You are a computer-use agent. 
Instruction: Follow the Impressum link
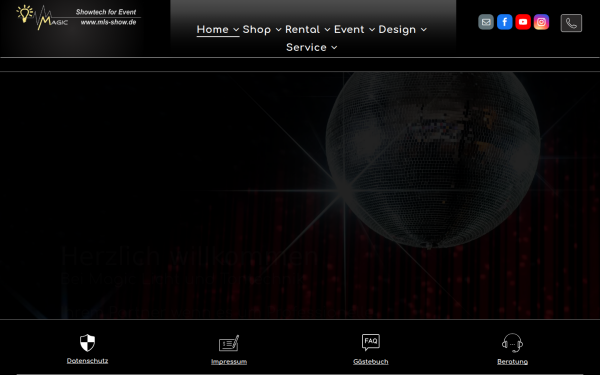tap(229, 362)
